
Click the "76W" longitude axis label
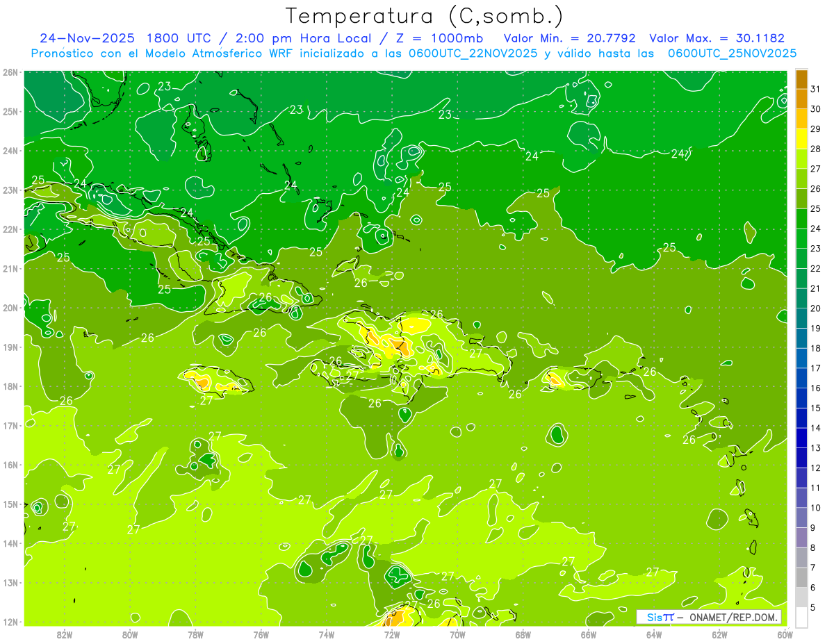(x=261, y=634)
